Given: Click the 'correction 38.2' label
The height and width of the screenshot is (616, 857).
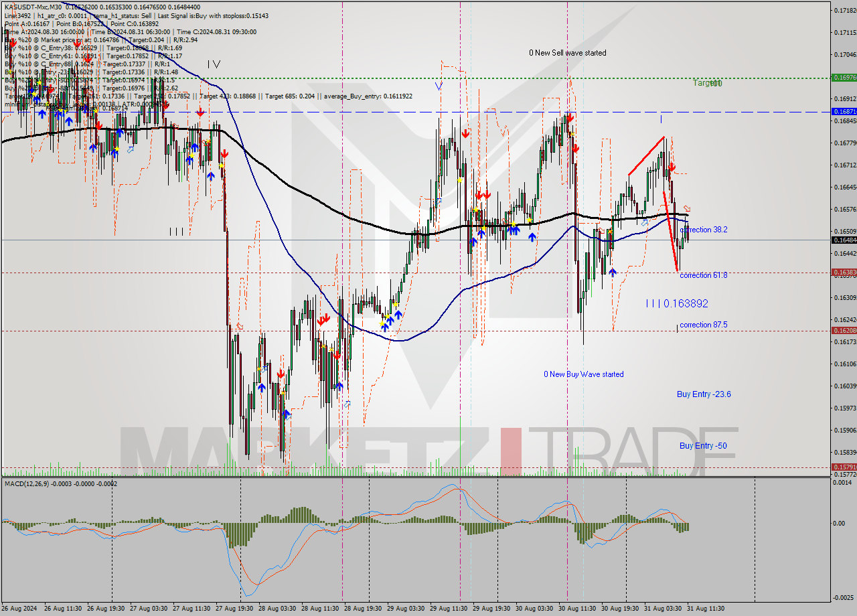Looking at the screenshot, I should click(704, 230).
